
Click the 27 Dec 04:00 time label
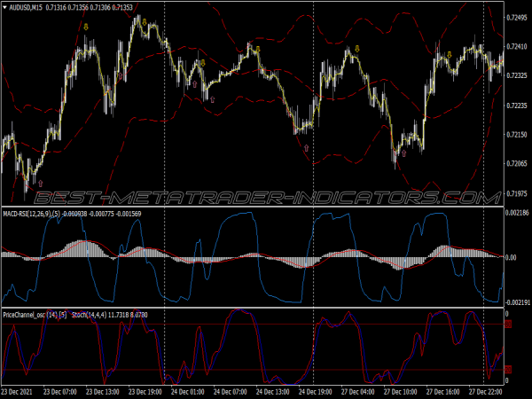click(x=357, y=392)
